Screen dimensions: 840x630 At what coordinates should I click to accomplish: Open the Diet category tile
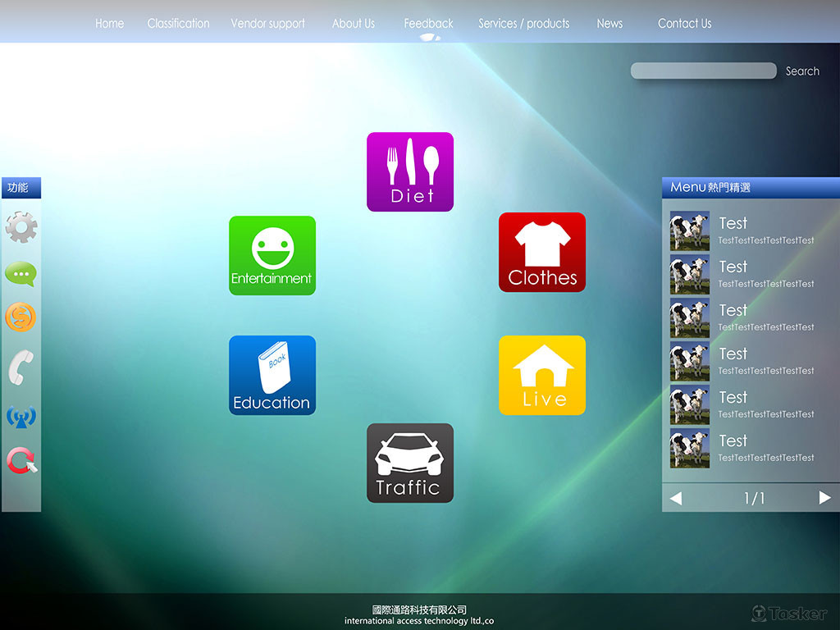coord(409,171)
